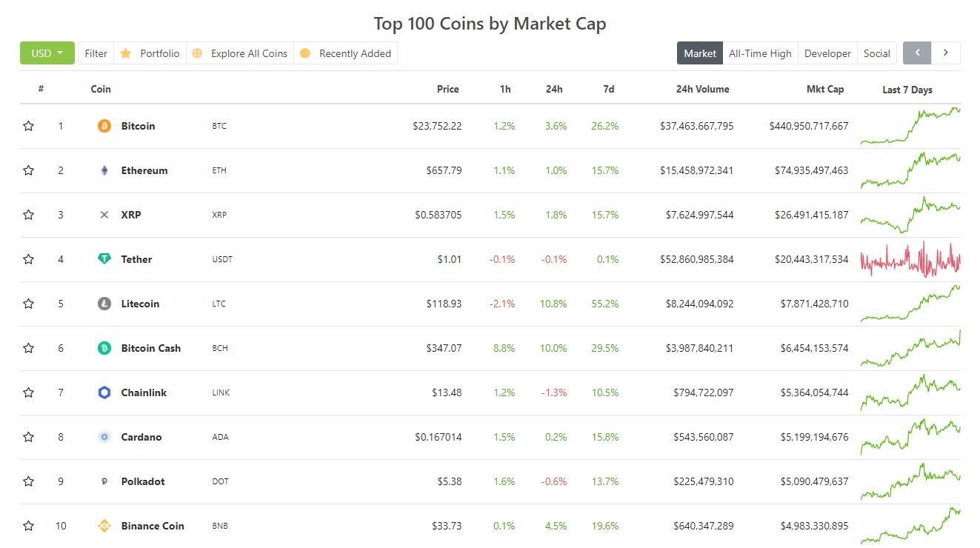Click the Bitcoin orange logo icon
Screen dimensions: 980x548
pos(104,126)
